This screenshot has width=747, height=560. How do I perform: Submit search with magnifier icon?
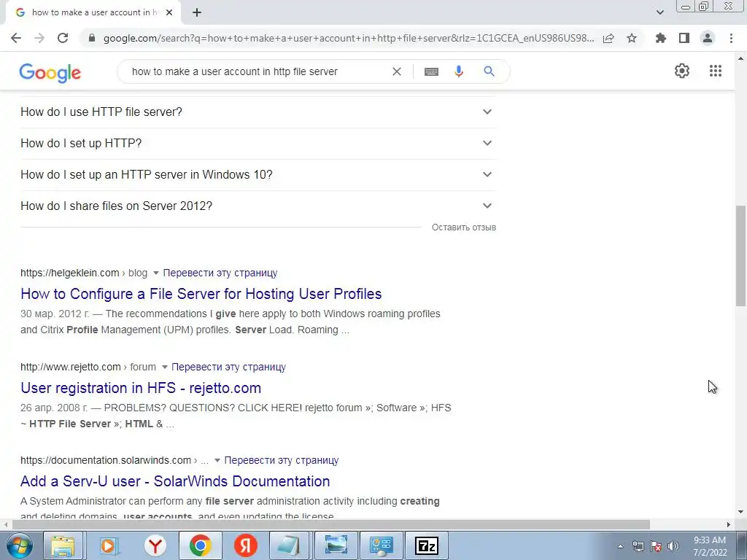coord(489,71)
